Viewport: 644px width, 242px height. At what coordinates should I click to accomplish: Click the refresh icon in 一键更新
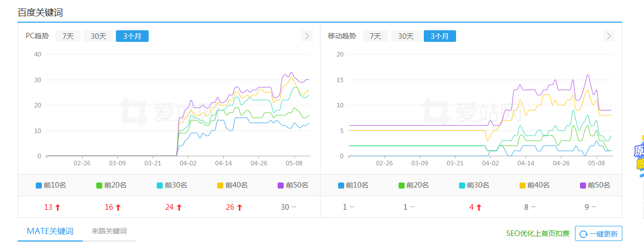click(x=584, y=234)
